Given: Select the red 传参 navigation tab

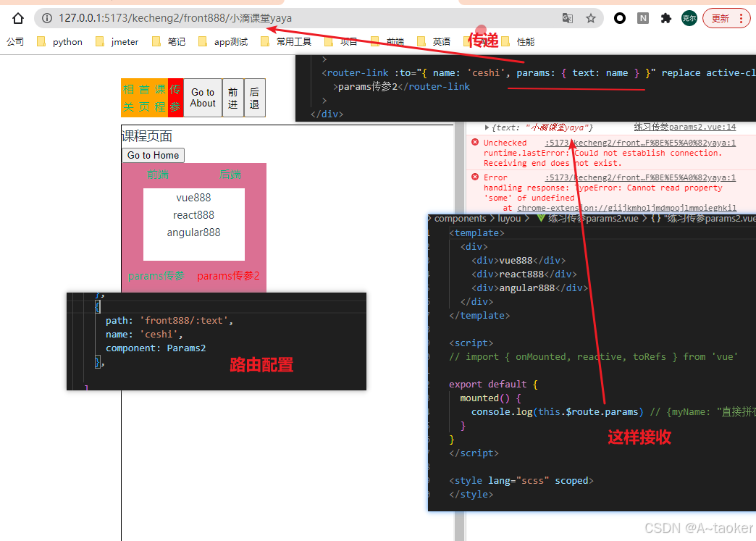Looking at the screenshot, I should (175, 98).
